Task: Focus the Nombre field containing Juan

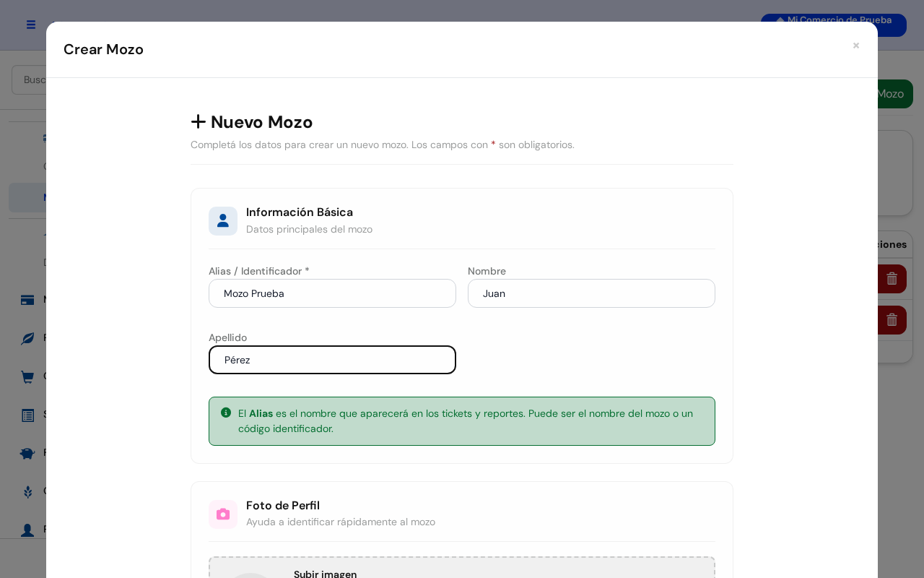Action: (591, 293)
